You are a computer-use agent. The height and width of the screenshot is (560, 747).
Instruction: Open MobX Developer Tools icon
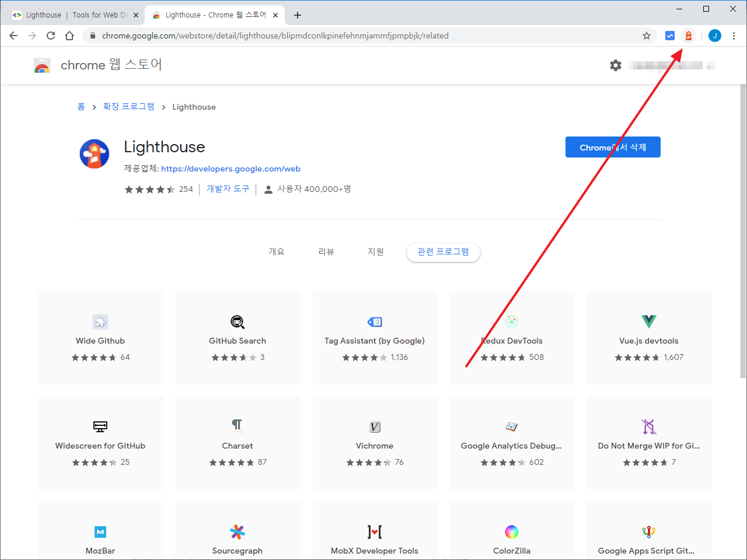click(375, 531)
